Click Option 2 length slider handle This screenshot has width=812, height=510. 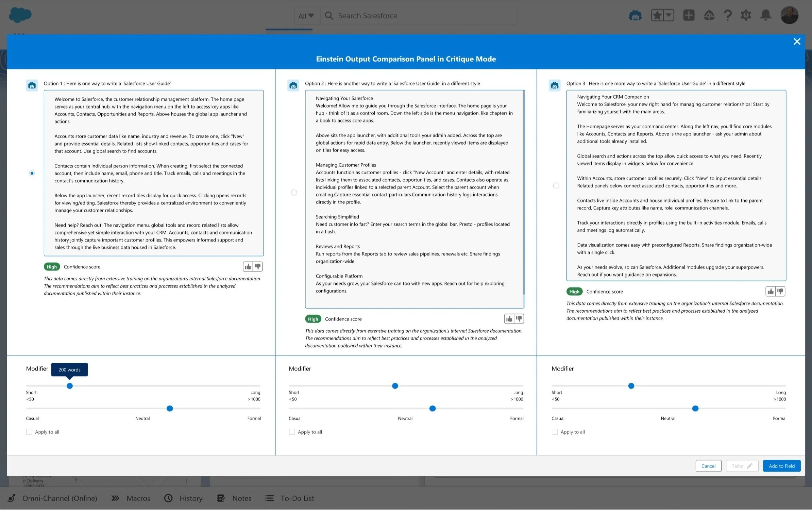[x=395, y=386]
